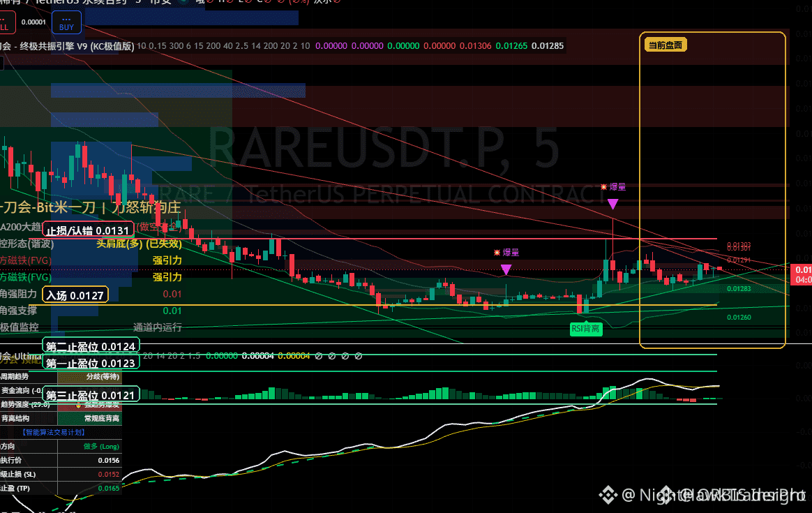Select the 入场 0.0127 entry label
This screenshot has width=812, height=513.
point(75,295)
